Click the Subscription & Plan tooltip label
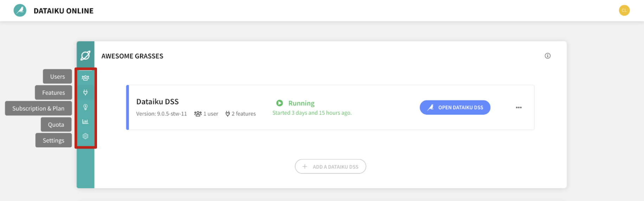This screenshot has height=201, width=644. (x=38, y=108)
